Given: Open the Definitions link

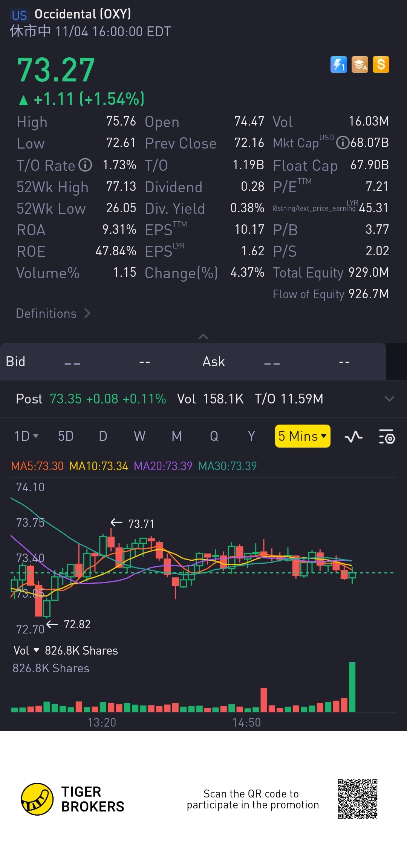Looking at the screenshot, I should tap(53, 313).
